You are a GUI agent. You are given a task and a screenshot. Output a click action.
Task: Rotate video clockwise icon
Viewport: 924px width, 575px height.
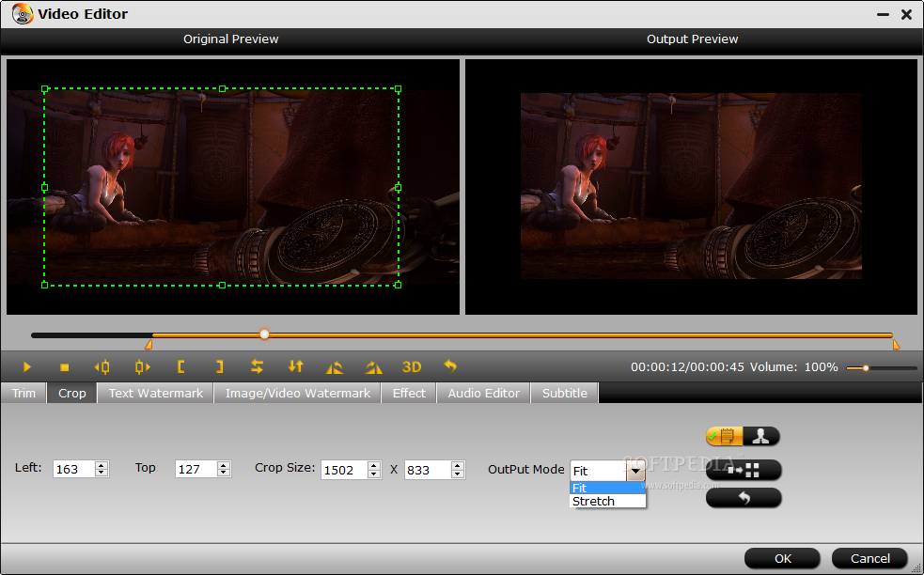pyautogui.click(x=373, y=367)
